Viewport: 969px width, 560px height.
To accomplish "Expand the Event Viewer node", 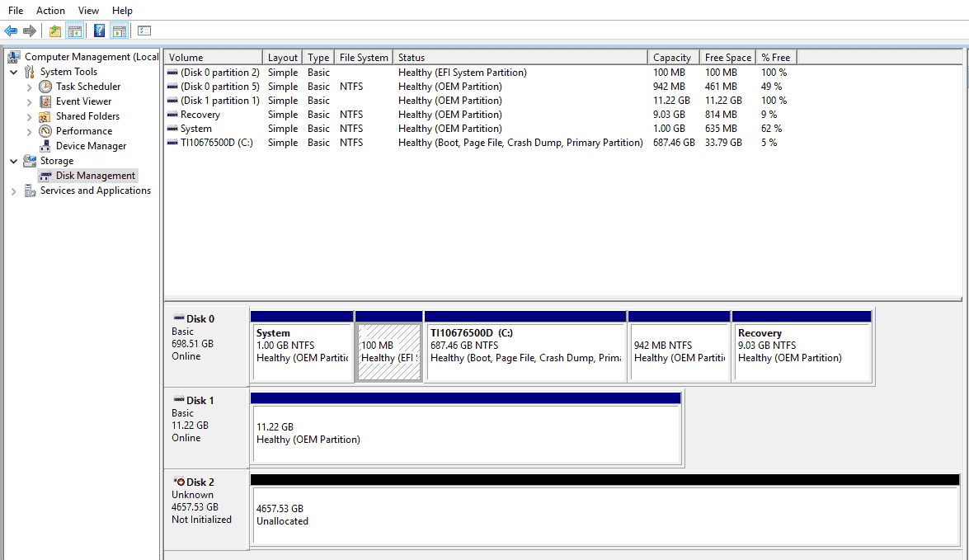I will point(29,102).
